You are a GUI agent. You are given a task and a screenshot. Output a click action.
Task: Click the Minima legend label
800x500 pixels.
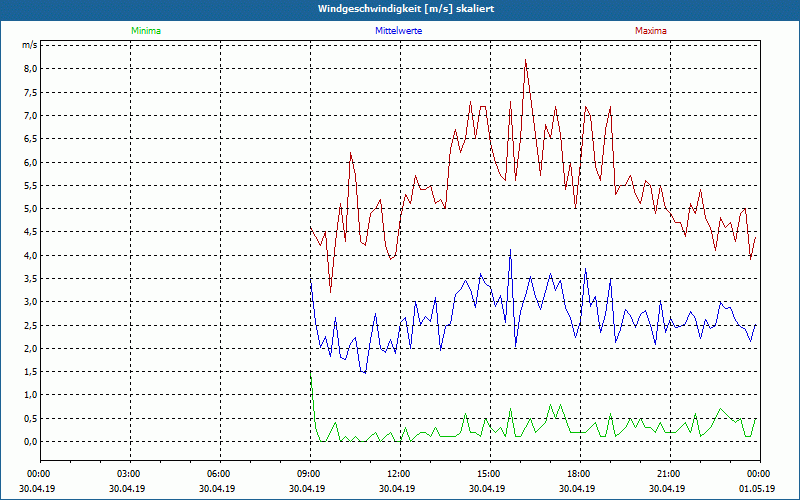[x=146, y=31]
